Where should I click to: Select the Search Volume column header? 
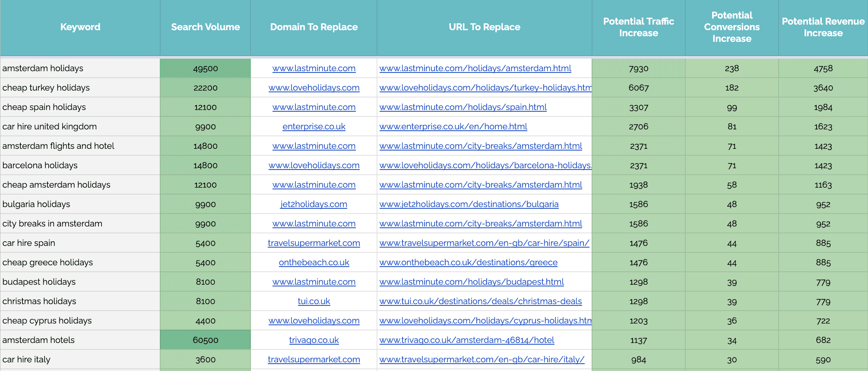(x=205, y=27)
